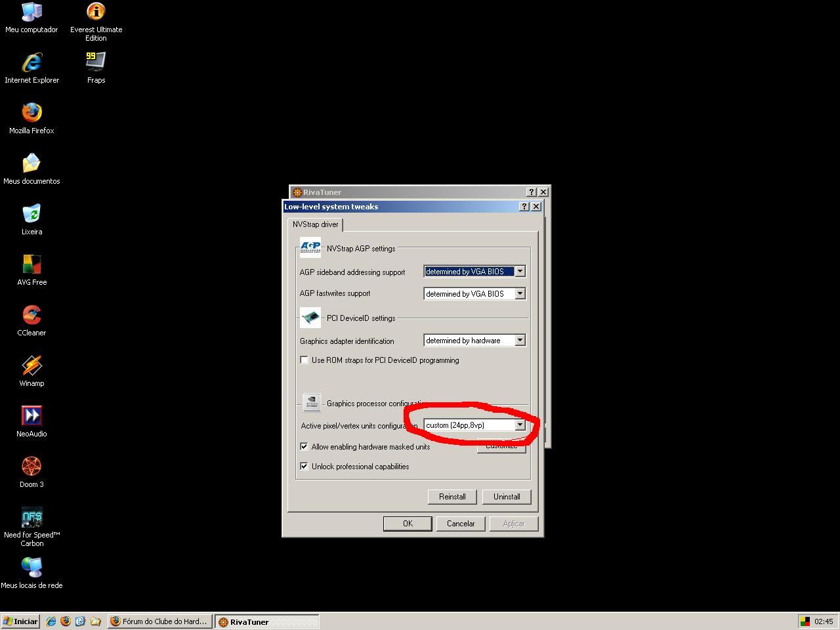The height and width of the screenshot is (630, 840).
Task: Click the Reinstall button
Action: 452,497
